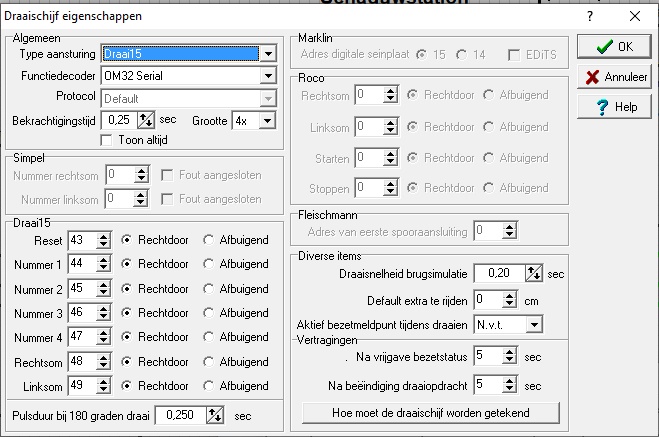Screen dimensions: 659x437
Task: Click the Annuleer cancel button
Action: (614, 77)
